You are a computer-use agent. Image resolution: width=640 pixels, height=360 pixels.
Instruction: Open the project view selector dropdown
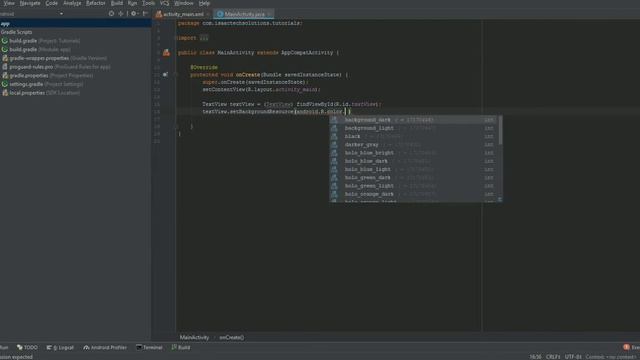coord(61,14)
